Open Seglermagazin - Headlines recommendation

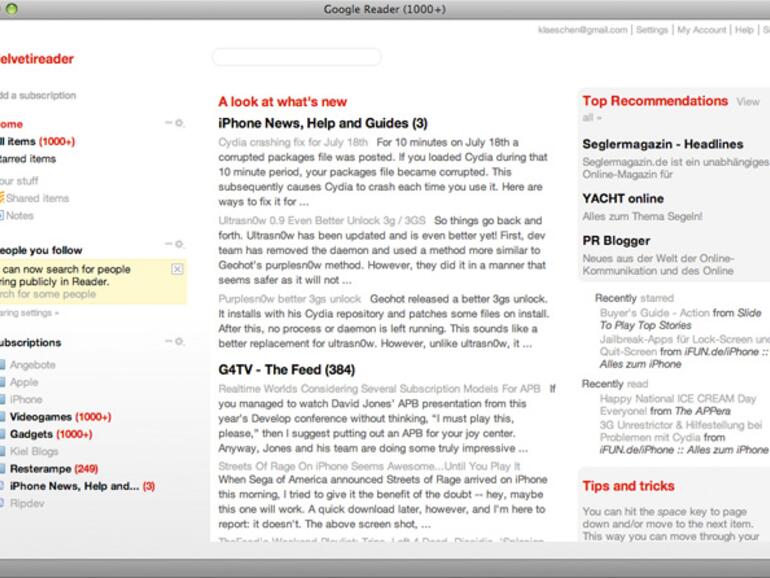[662, 144]
